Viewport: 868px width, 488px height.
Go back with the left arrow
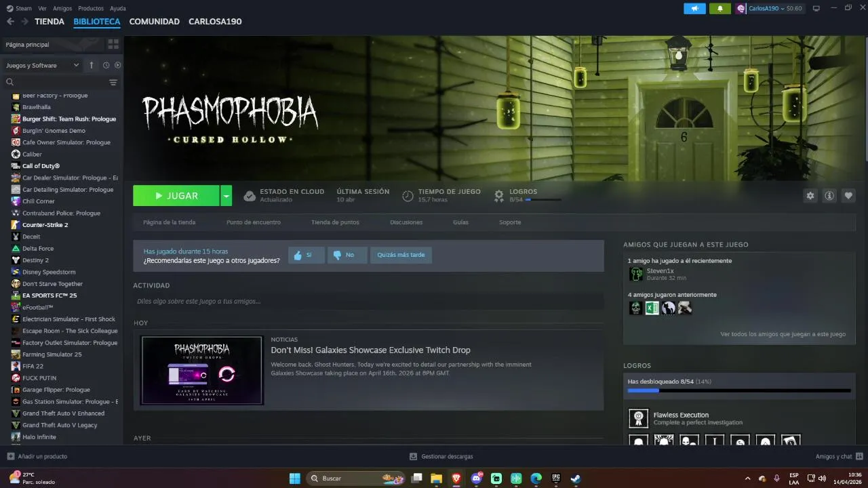pyautogui.click(x=10, y=22)
